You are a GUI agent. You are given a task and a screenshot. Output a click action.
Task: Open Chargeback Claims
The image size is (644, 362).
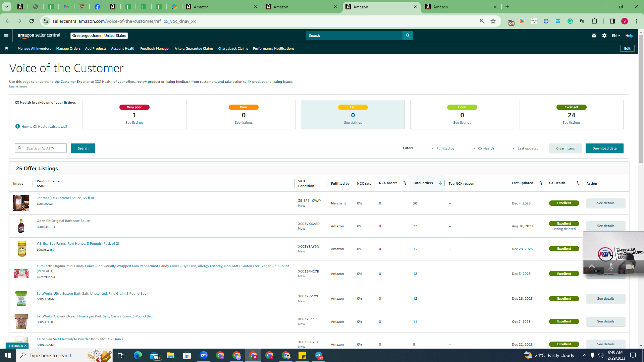[x=233, y=48]
